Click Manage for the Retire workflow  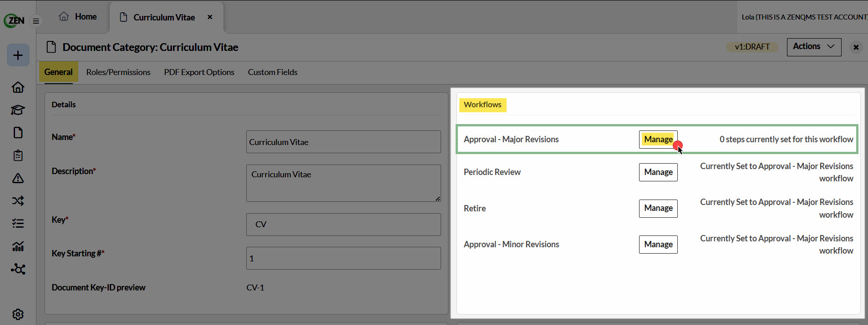click(x=658, y=208)
